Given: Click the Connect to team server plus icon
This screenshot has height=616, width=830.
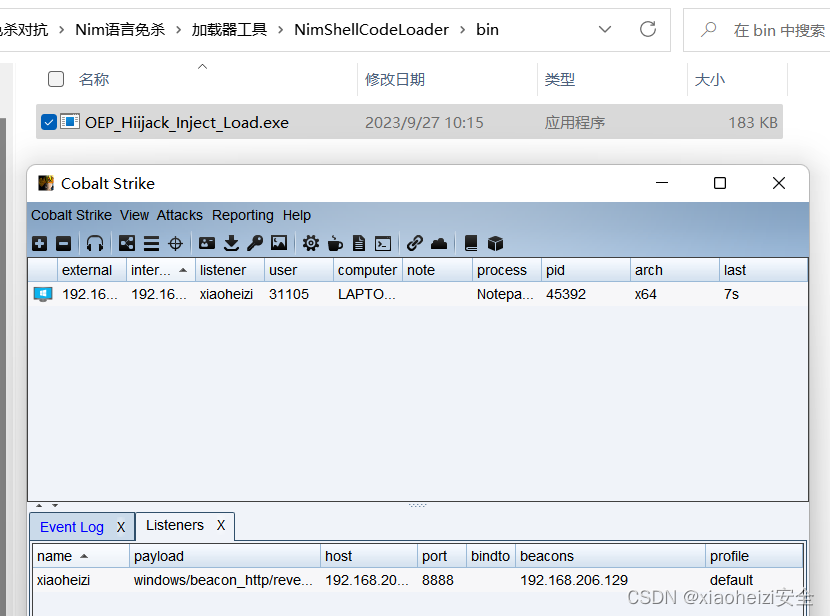Looking at the screenshot, I should [x=40, y=243].
